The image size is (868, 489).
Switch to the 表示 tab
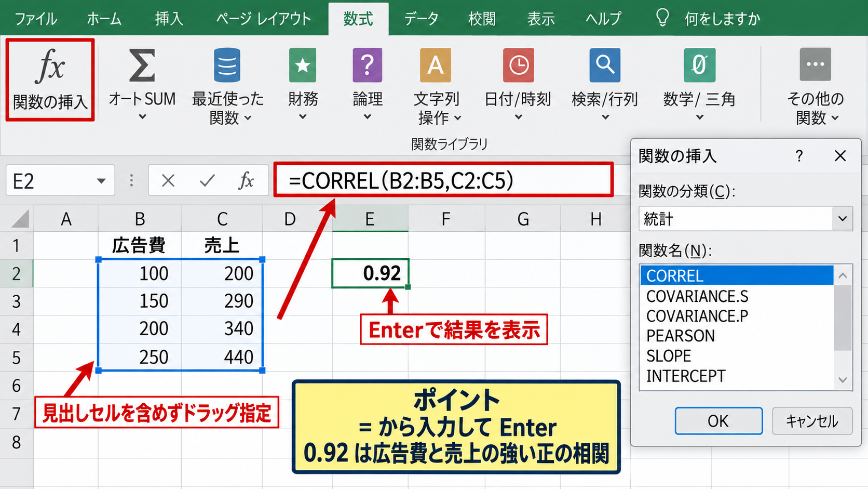coord(541,19)
